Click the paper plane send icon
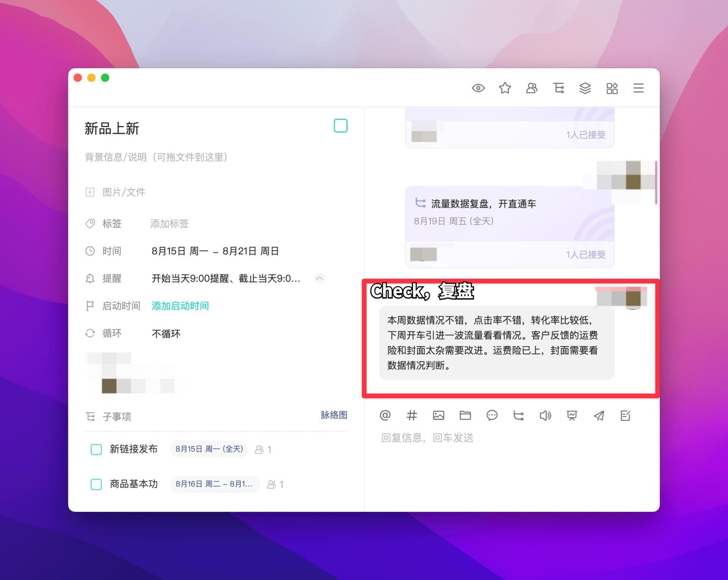Viewport: 728px width, 580px height. 599,415
